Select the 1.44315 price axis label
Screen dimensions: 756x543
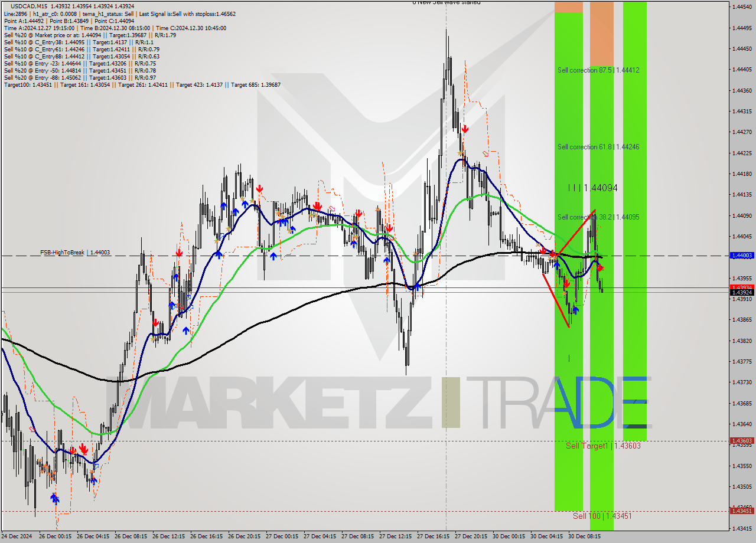pos(742,111)
